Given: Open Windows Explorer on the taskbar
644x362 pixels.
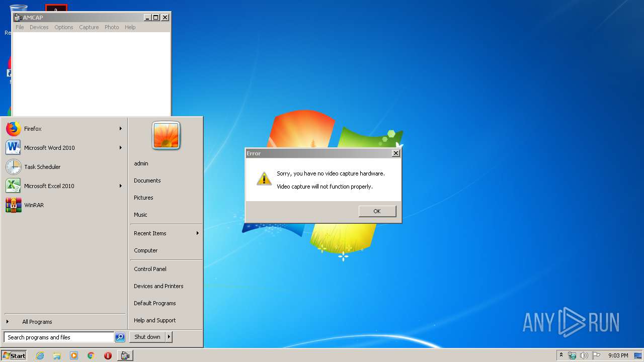Looking at the screenshot, I should (57, 355).
